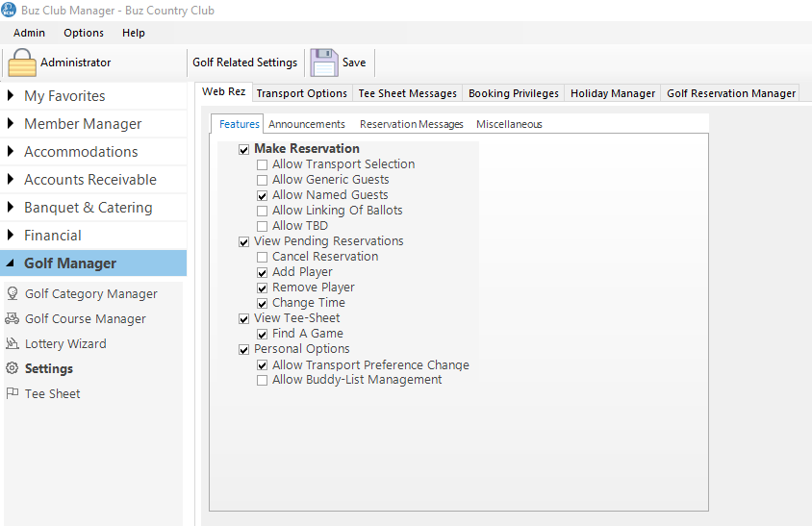The height and width of the screenshot is (526, 812).
Task: Click the Save floppy disk icon
Action: tap(324, 63)
